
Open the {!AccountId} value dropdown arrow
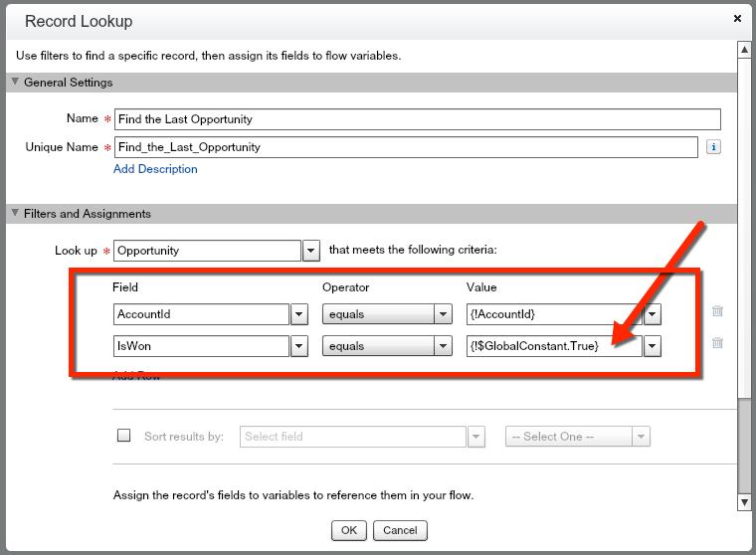[653, 314]
